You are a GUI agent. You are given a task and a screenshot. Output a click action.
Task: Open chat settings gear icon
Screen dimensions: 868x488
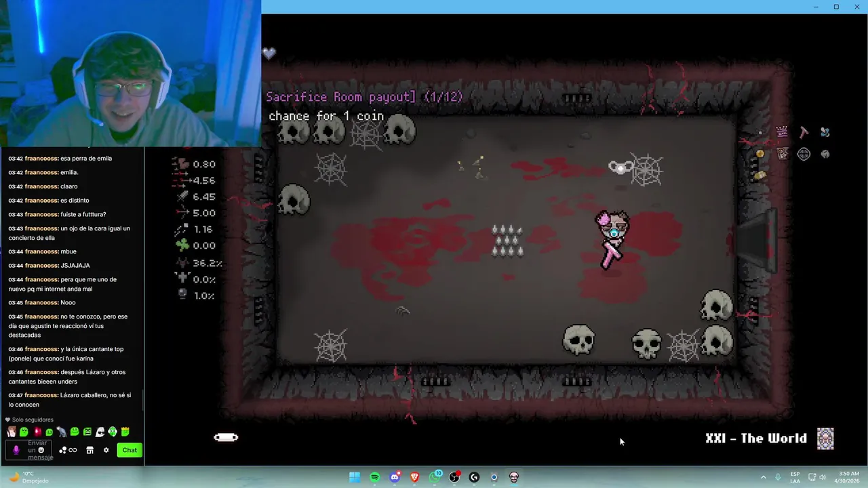[106, 450]
